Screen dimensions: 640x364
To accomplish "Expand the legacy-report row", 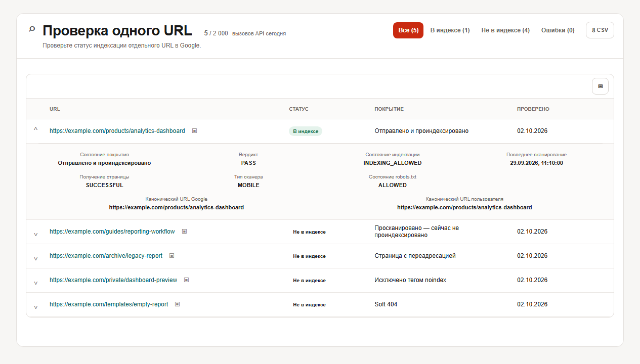I will [35, 258].
